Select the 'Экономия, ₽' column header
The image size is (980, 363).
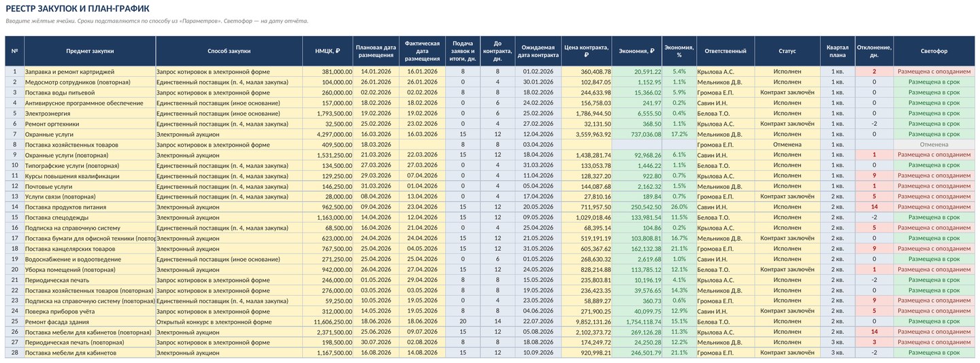(x=637, y=51)
